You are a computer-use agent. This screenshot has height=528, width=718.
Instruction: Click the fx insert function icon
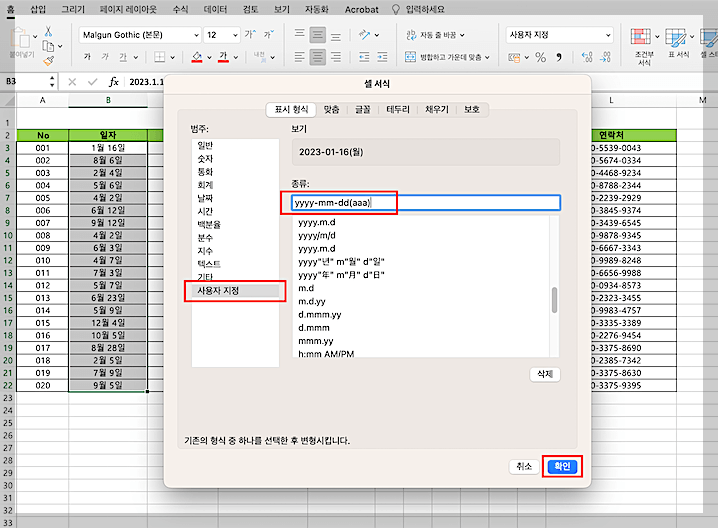(x=114, y=82)
